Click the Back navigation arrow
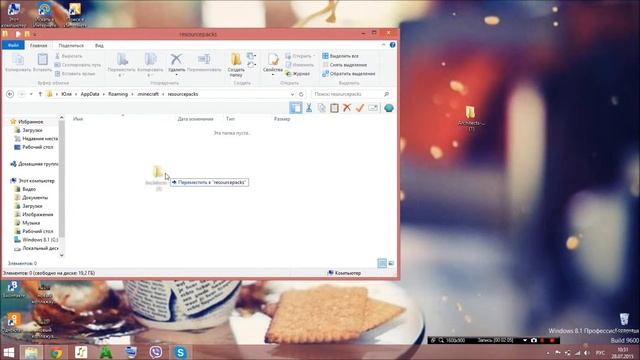Viewport: 640px width, 360px height. point(10,94)
